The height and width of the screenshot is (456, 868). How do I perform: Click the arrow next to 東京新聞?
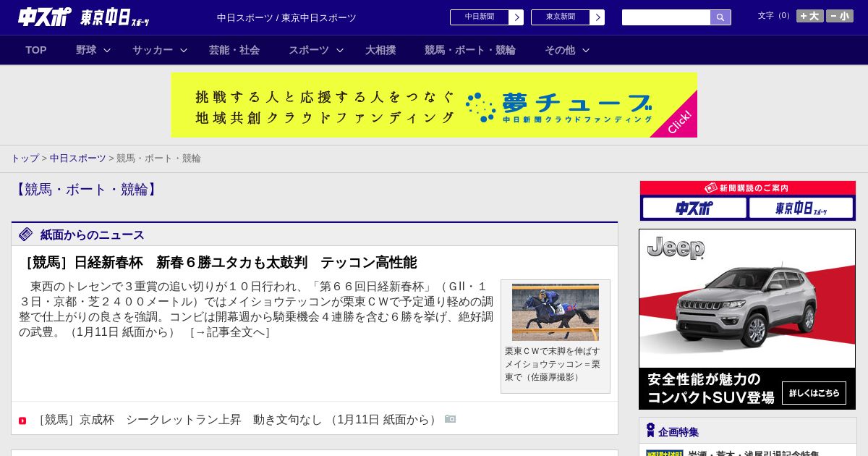point(597,17)
